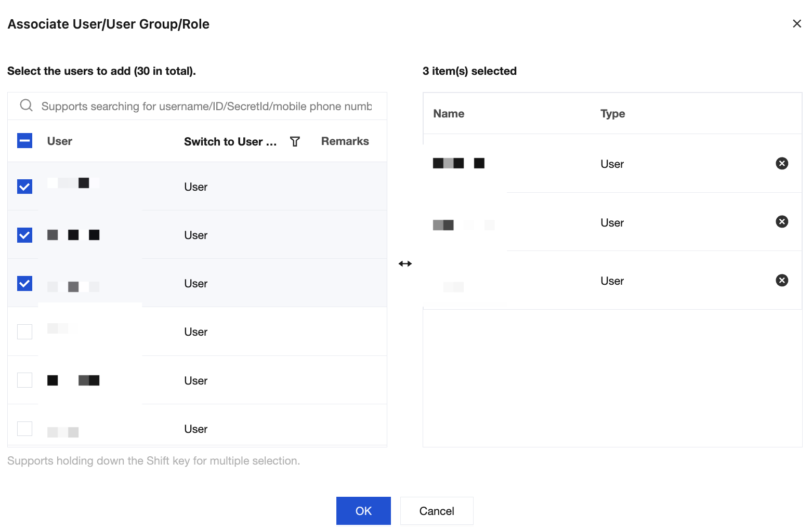Remove the first selected user

(x=781, y=164)
